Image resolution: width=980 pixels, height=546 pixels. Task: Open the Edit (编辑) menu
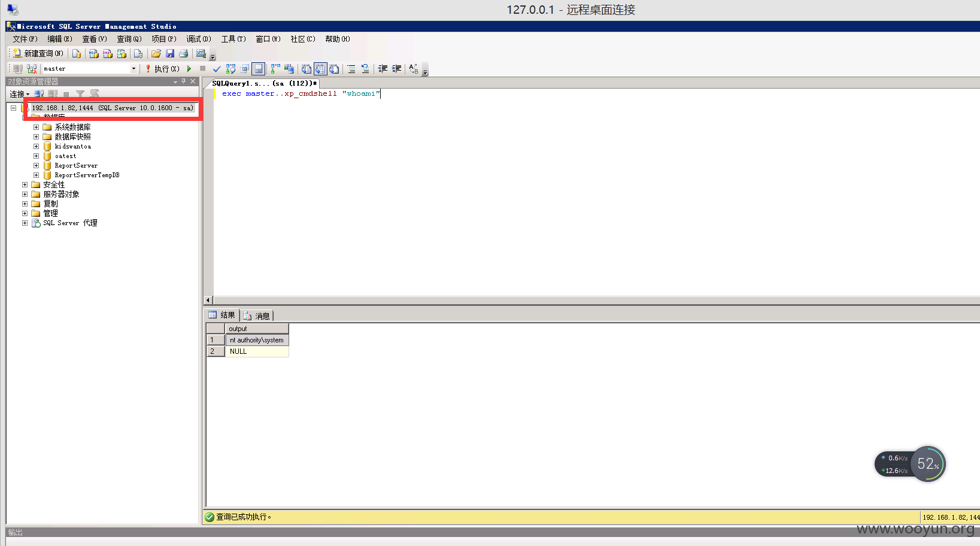pyautogui.click(x=60, y=39)
